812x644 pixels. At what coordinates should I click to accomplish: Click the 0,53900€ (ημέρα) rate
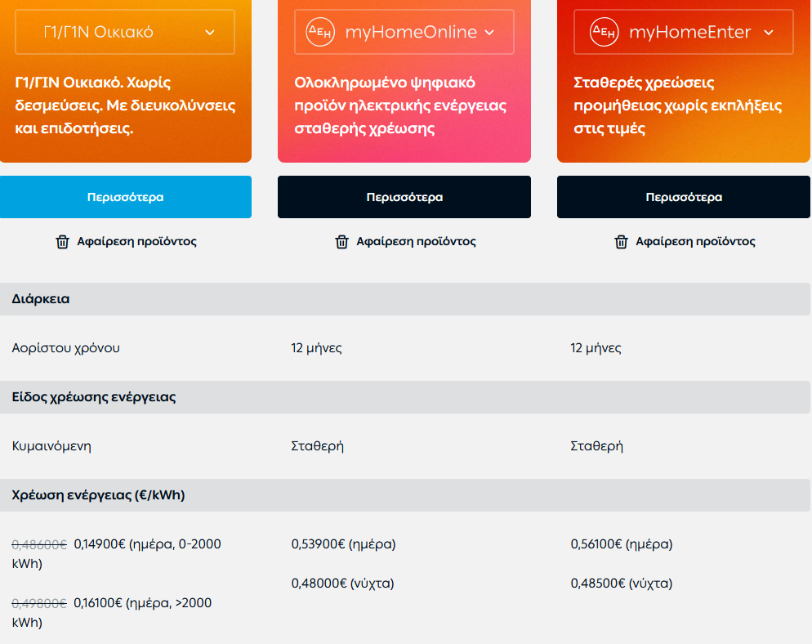[343, 544]
